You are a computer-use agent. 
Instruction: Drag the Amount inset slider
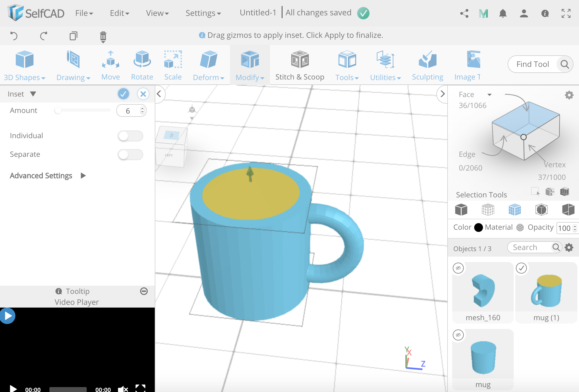[57, 111]
